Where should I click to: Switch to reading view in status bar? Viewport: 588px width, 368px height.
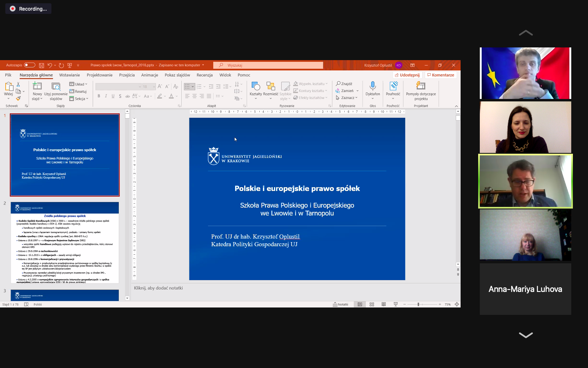383,304
